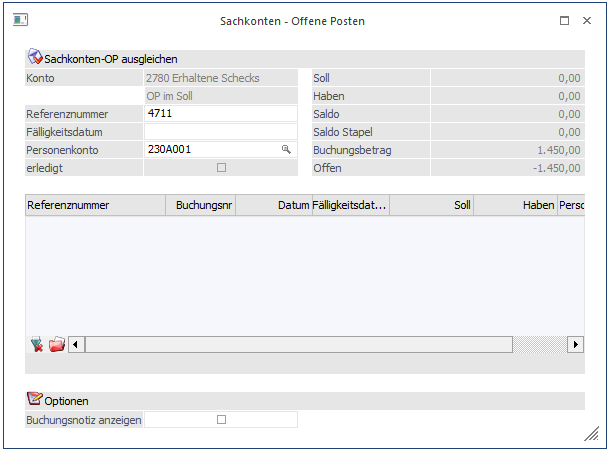The height and width of the screenshot is (451, 608).
Task: Open the Personenkonto search magnifier
Action: [286, 149]
